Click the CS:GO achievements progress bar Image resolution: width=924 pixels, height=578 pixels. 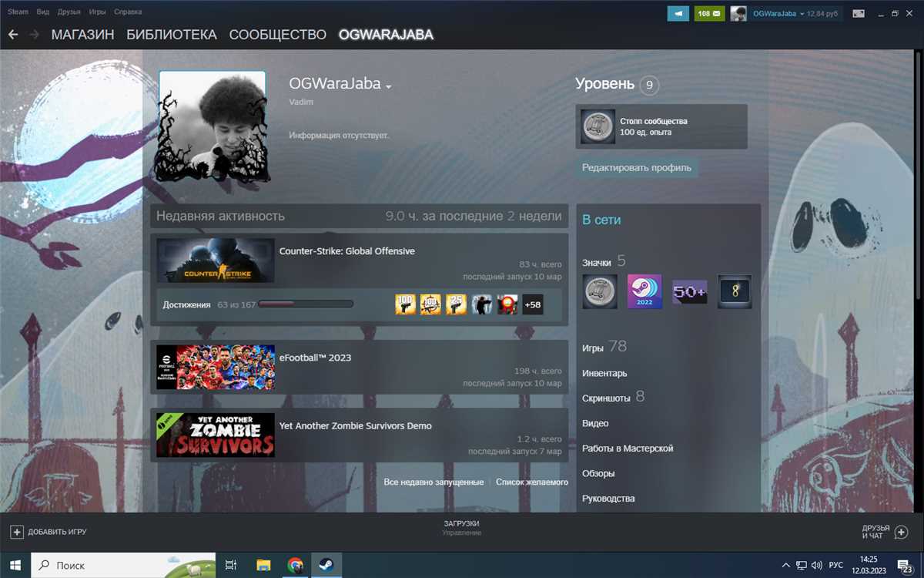click(x=306, y=304)
